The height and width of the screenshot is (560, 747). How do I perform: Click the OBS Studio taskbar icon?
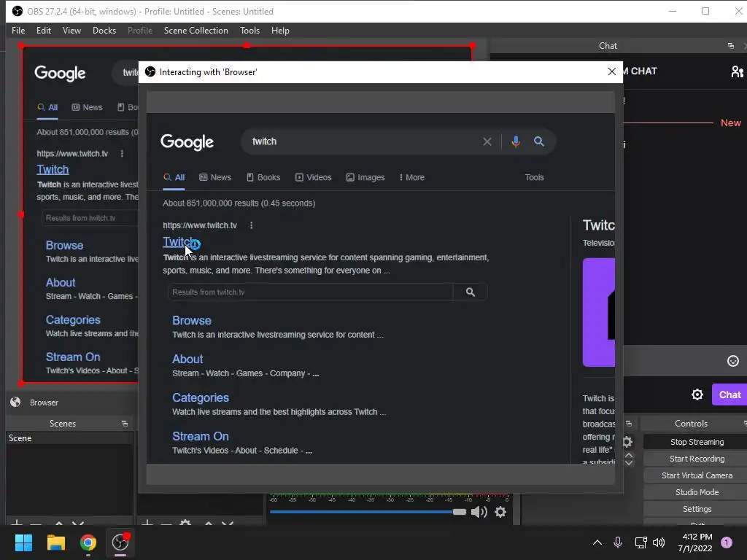coord(120,542)
